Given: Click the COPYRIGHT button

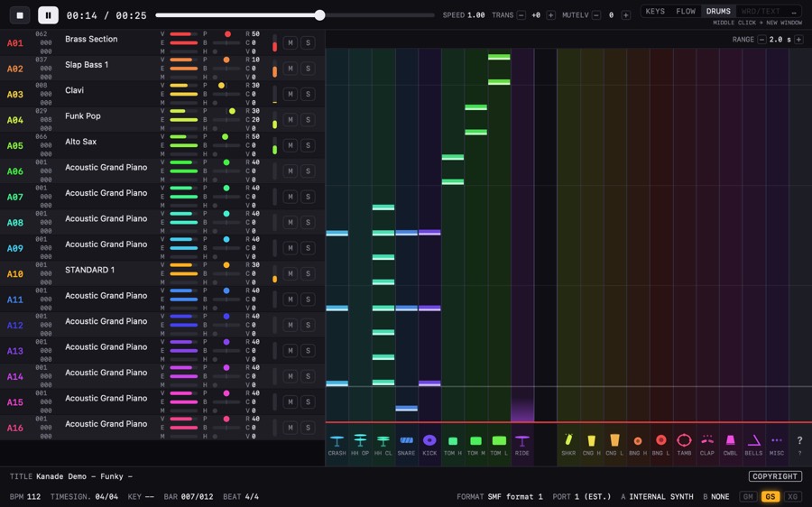Looking at the screenshot, I should [775, 476].
